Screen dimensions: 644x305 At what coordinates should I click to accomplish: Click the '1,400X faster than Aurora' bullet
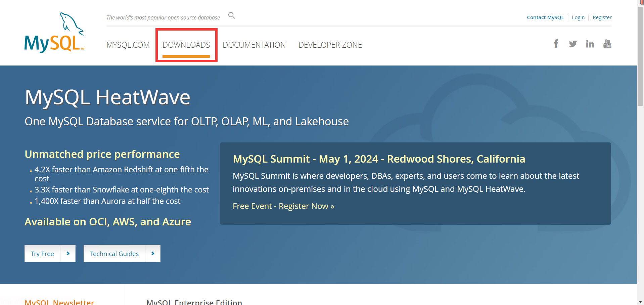click(107, 201)
